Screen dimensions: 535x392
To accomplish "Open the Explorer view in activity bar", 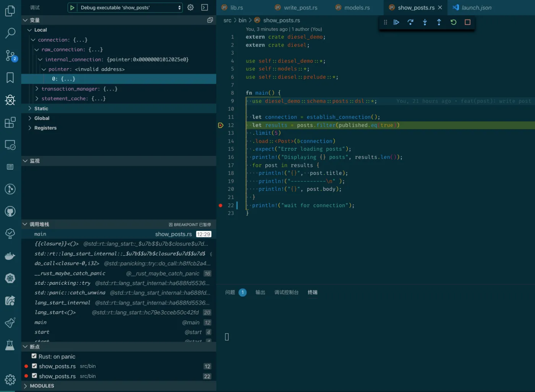I will [10, 11].
